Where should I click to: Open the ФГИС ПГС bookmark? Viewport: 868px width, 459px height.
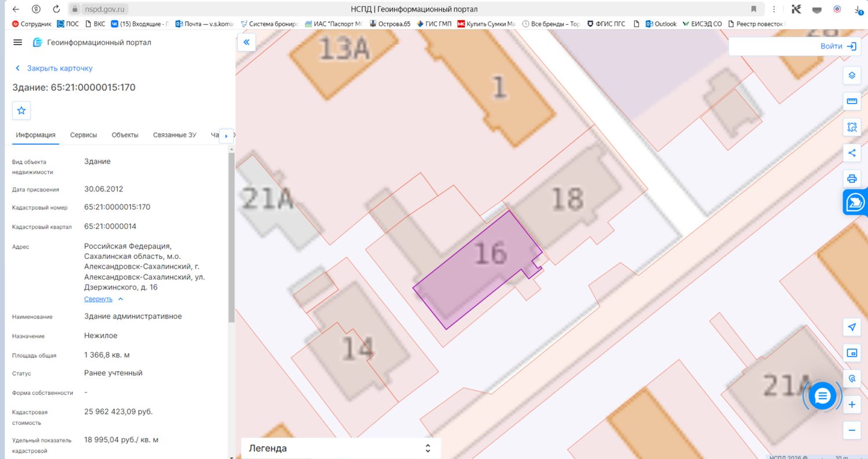(x=606, y=24)
